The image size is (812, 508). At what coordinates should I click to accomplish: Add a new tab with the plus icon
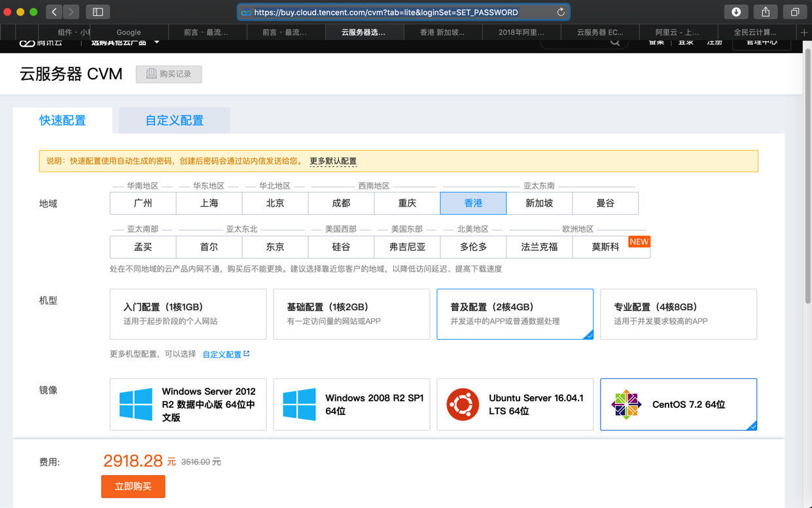point(804,32)
